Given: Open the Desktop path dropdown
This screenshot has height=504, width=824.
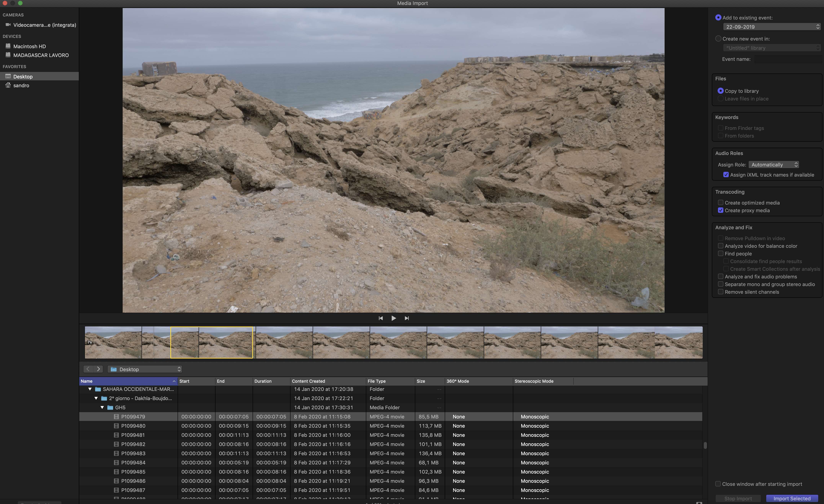Looking at the screenshot, I should click(x=145, y=369).
